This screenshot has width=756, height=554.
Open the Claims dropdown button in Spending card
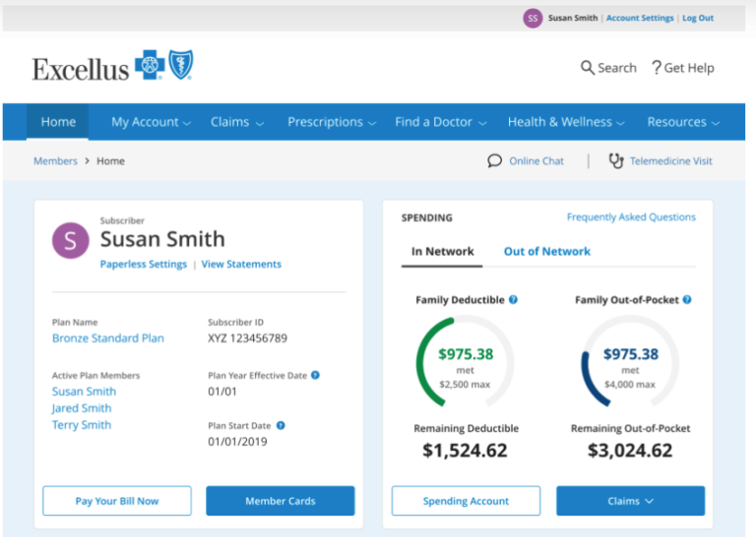point(630,501)
